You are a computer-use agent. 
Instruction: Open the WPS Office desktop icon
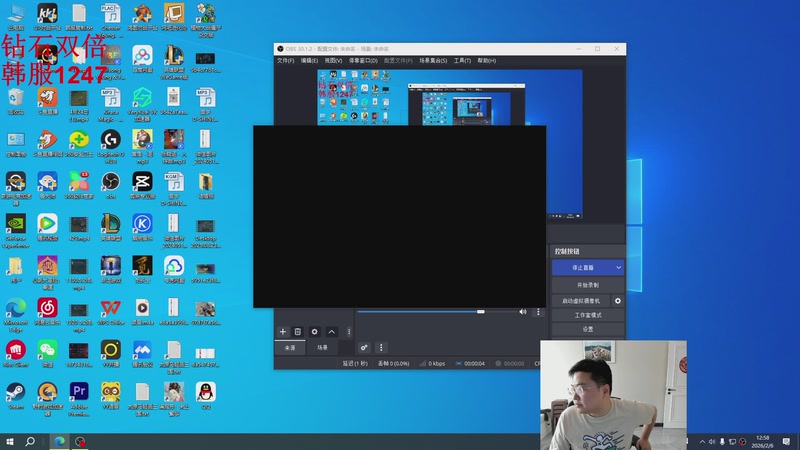pyautogui.click(x=110, y=312)
